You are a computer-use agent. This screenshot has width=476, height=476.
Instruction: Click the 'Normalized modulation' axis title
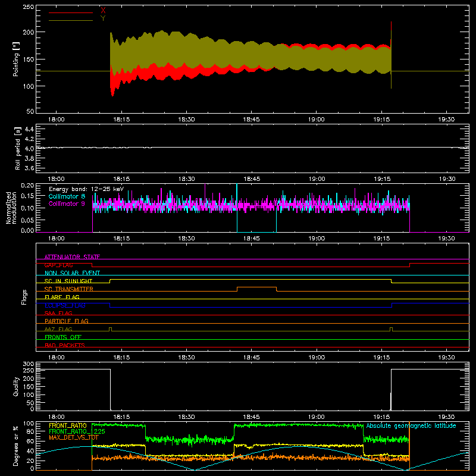pos(11,208)
